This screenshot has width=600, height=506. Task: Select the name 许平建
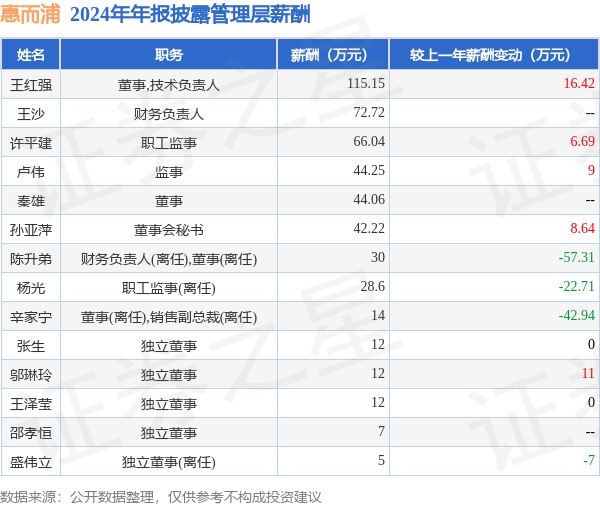31,143
